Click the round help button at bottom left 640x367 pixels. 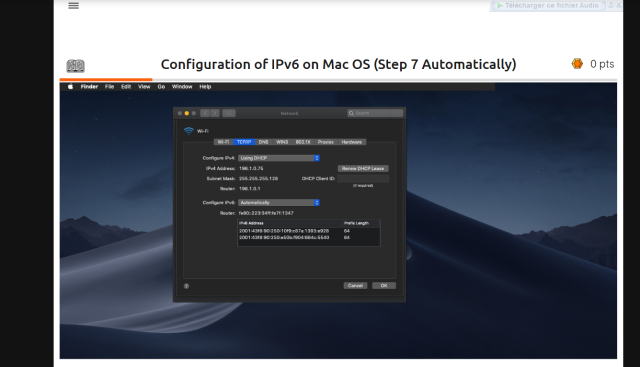186,286
